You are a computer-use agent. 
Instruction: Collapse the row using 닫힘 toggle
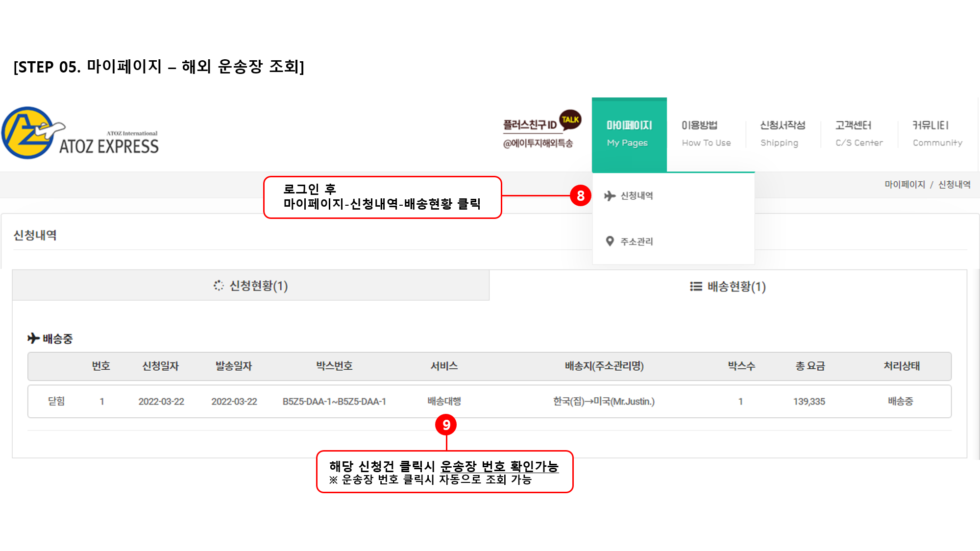[x=56, y=401]
